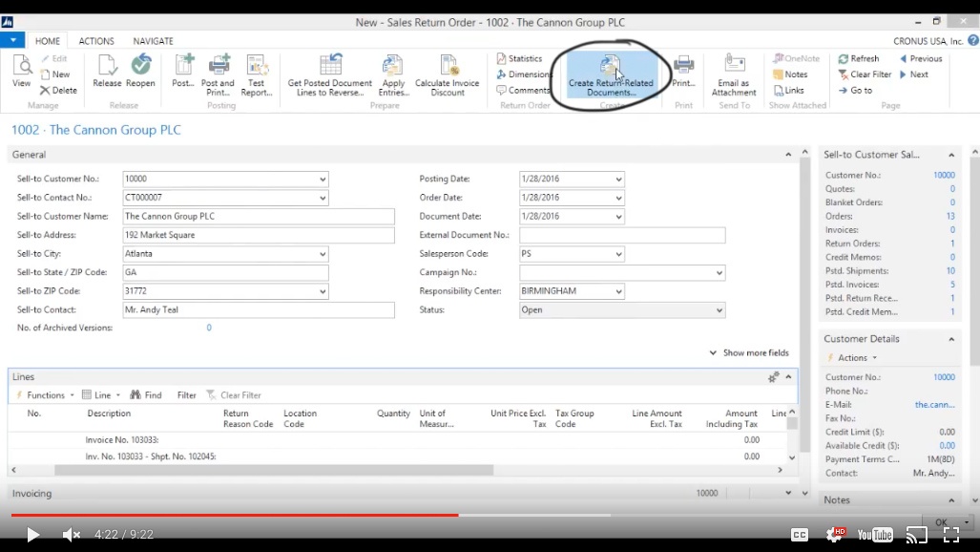Toggle fullscreen video mode
The width and height of the screenshot is (980, 552).
click(x=951, y=535)
